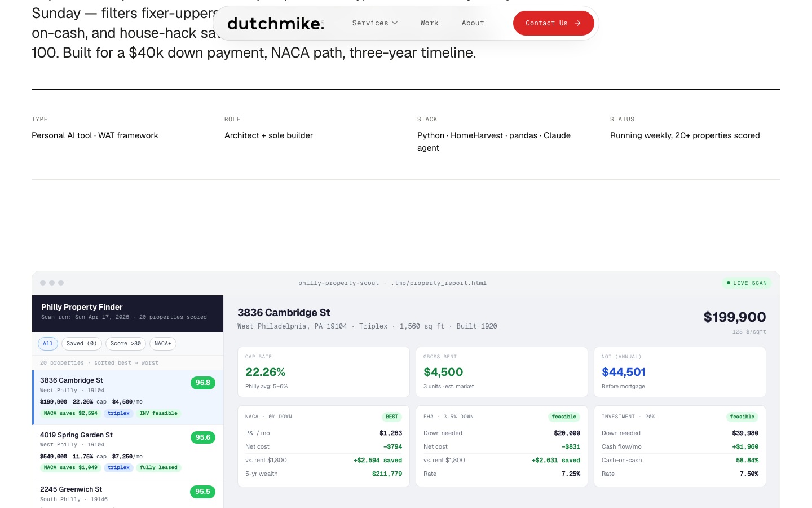Click the Personal AI tool type text
The image size is (812, 508).
click(95, 135)
